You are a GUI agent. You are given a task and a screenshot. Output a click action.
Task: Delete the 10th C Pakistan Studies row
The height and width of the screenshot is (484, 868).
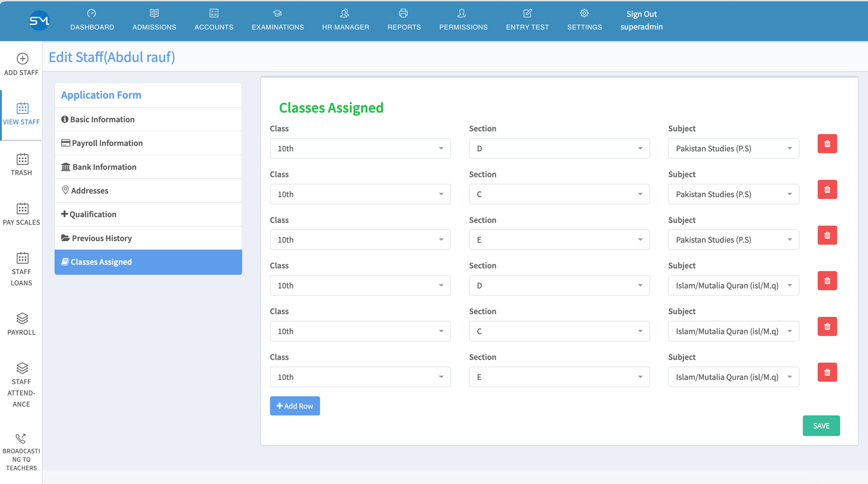(827, 189)
